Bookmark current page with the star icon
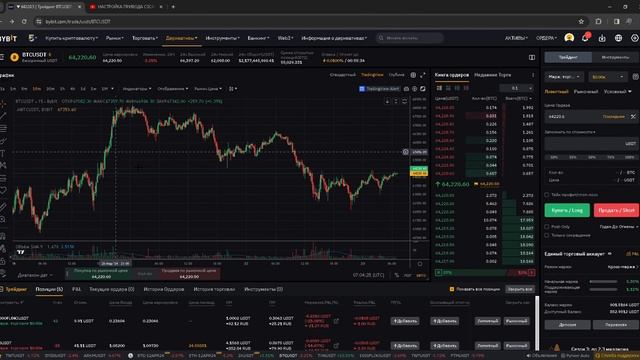 (581, 21)
